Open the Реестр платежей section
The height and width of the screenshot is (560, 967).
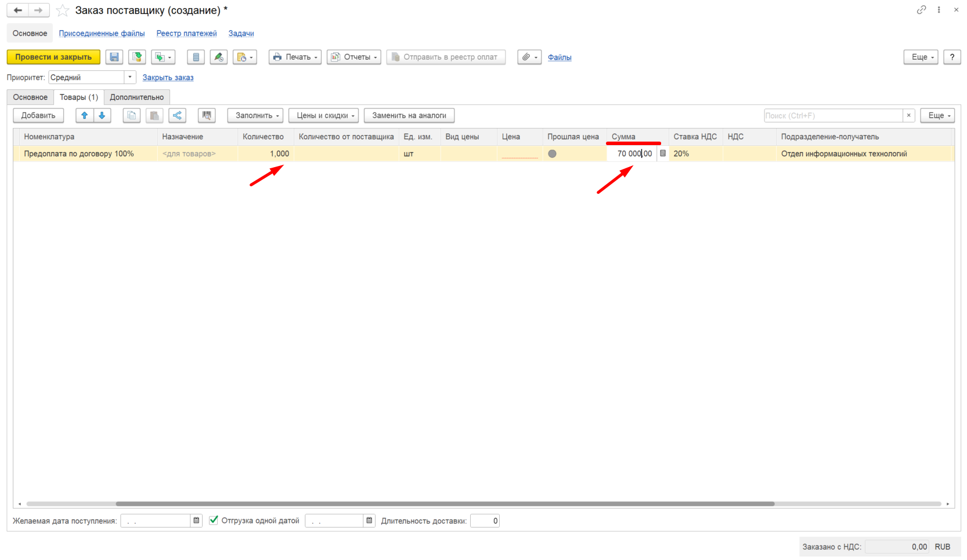click(x=186, y=33)
